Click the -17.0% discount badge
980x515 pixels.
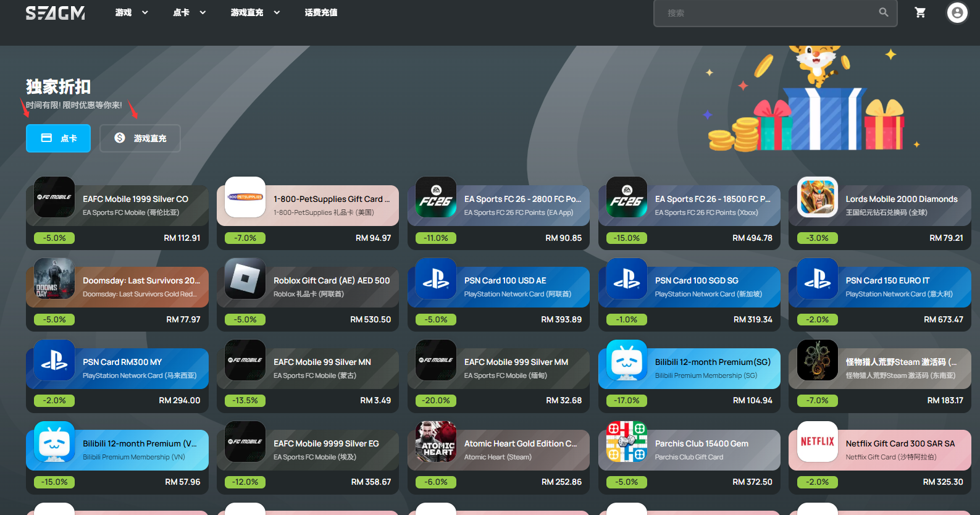point(627,400)
